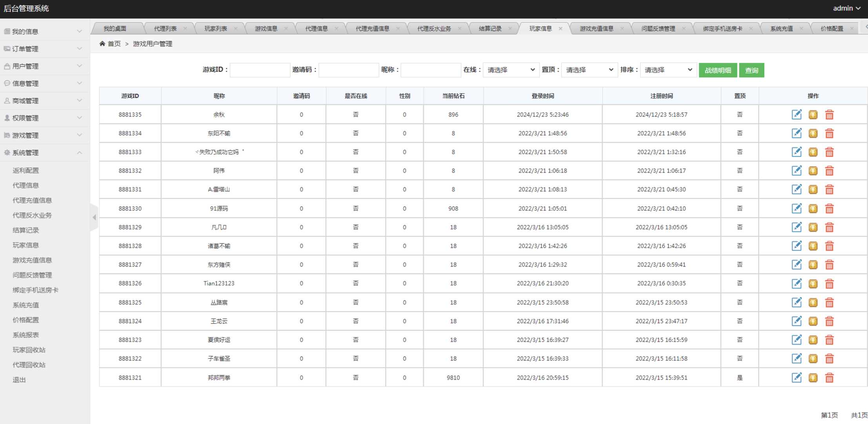868x424 pixels.
Task: Click the 战绩明细 button
Action: pos(717,70)
